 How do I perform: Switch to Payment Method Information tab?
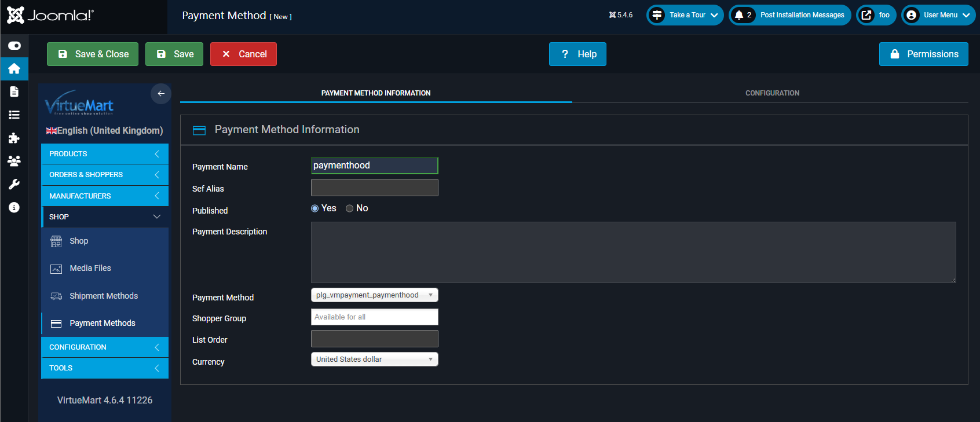point(376,93)
